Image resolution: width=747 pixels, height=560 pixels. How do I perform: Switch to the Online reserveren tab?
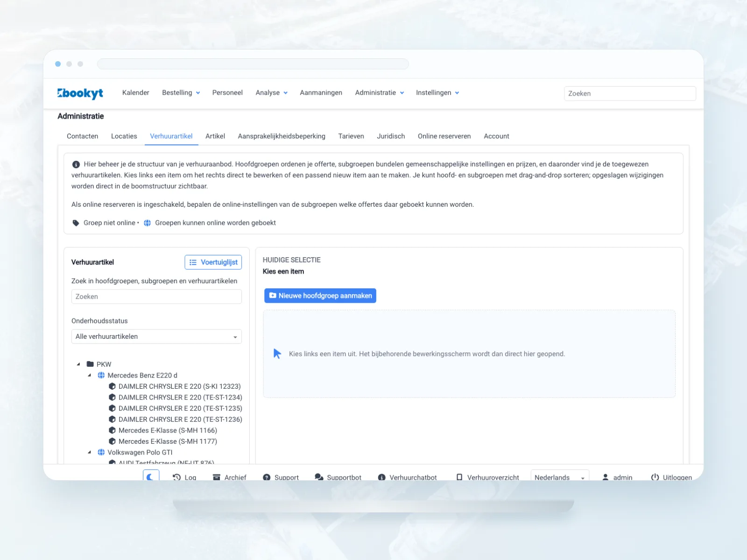[x=444, y=136]
